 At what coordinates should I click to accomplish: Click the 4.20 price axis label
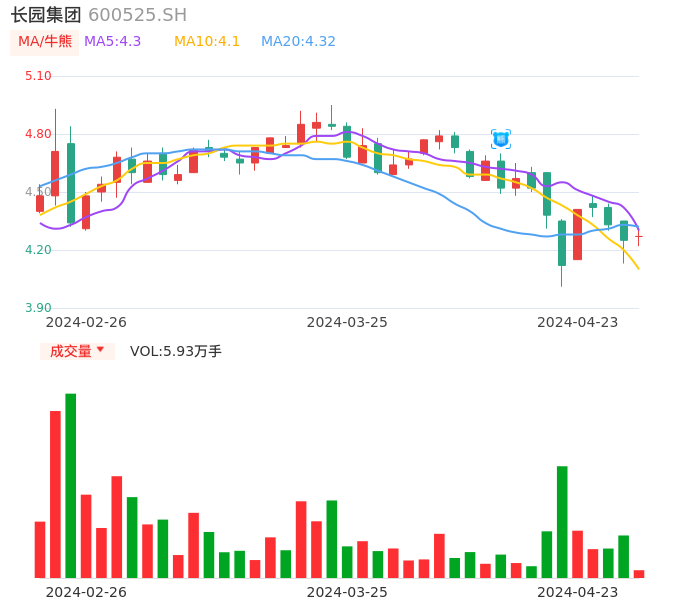tap(38, 250)
